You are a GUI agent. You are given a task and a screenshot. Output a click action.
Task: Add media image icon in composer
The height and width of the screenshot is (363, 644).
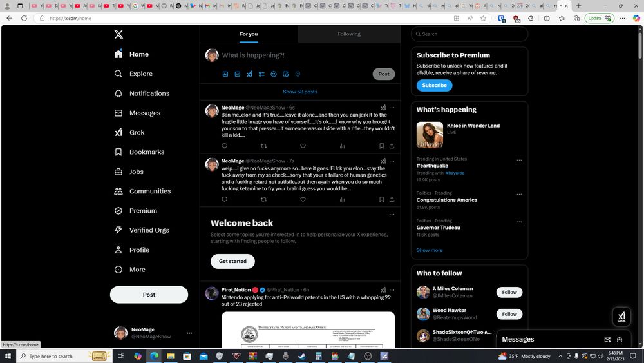coord(225,74)
